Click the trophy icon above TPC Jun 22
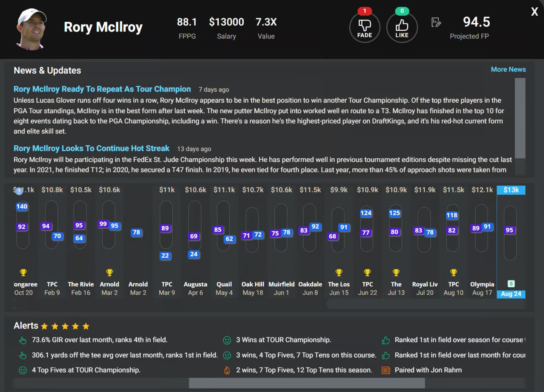 [x=368, y=272]
